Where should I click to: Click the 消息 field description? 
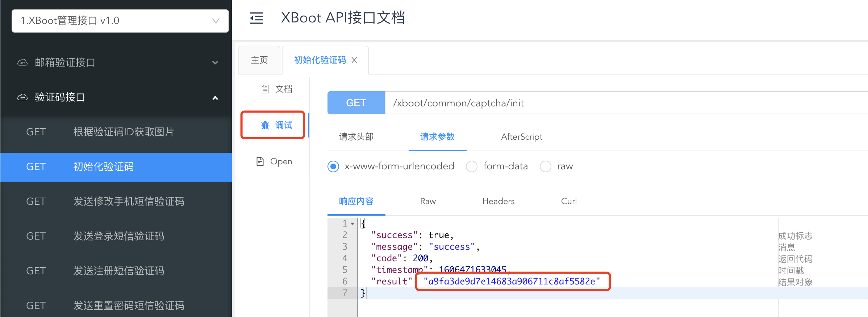(x=786, y=248)
